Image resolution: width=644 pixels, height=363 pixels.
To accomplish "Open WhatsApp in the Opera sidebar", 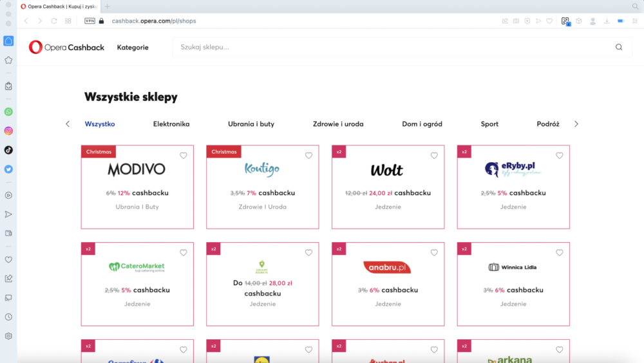I will [x=8, y=112].
